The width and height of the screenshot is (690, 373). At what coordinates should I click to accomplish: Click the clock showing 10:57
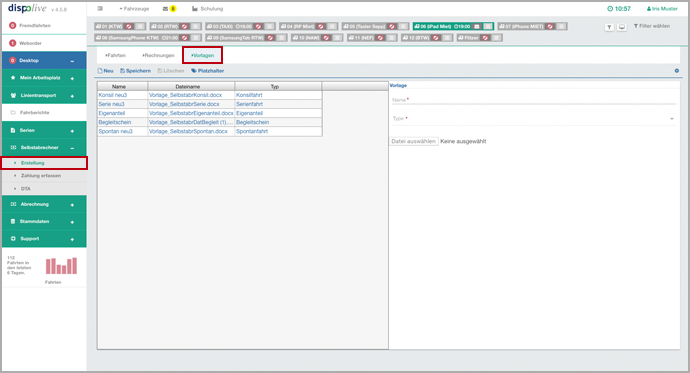click(x=619, y=9)
